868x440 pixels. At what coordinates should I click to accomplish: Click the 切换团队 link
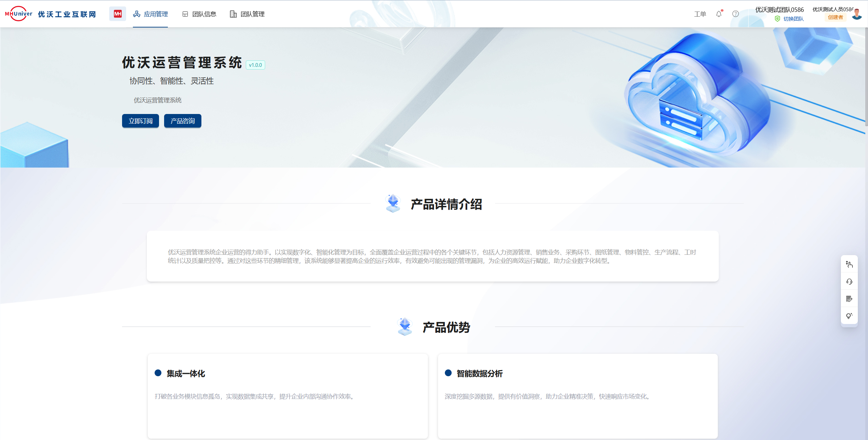pos(793,19)
